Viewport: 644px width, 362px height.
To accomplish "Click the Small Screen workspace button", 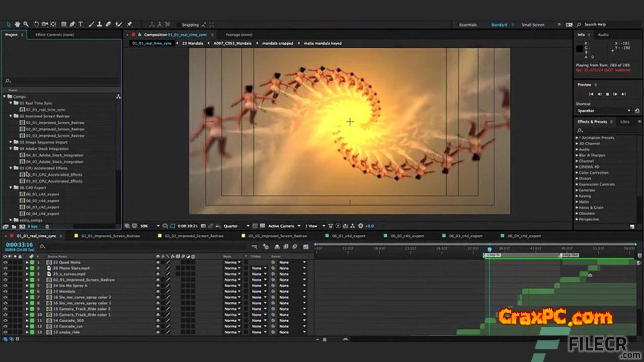I will [x=533, y=25].
